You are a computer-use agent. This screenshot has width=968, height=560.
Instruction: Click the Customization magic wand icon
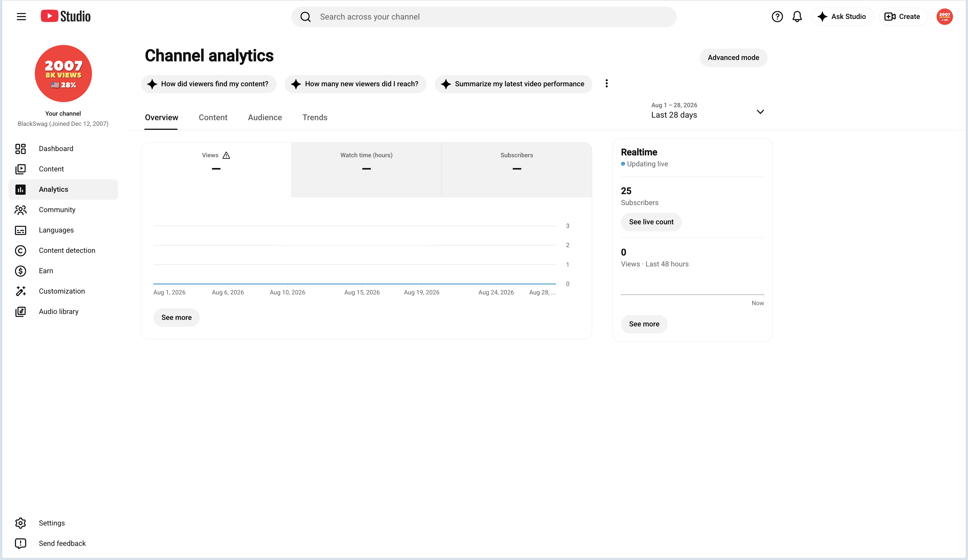(x=20, y=291)
